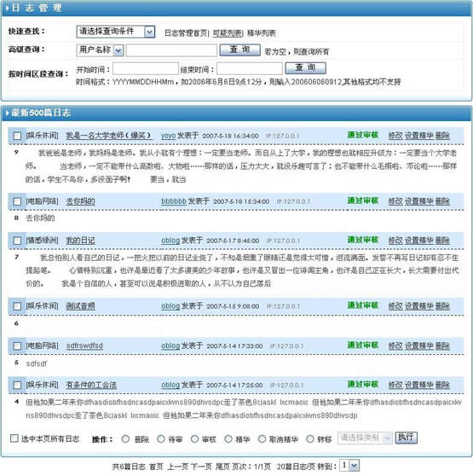The image size is (473, 476).
Task: Select the 转移 operation radio button
Action: click(310, 439)
